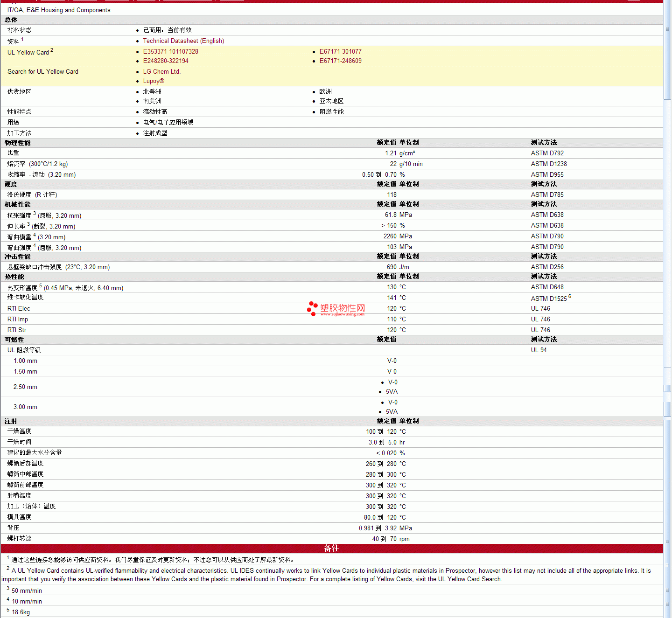Select the 'RTI Elec' row label
Viewport: 672px width, 618px height.
19,309
